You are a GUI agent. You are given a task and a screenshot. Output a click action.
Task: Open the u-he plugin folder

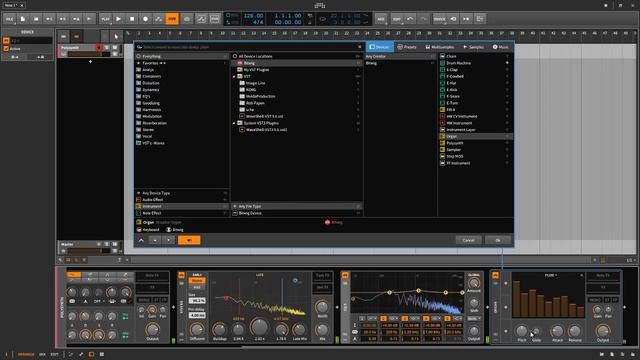(296, 110)
